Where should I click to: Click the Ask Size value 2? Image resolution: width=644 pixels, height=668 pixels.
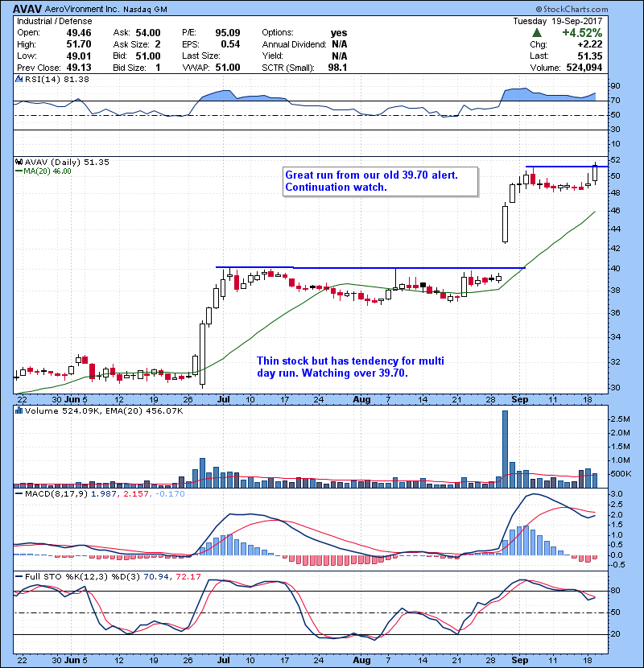(x=158, y=44)
